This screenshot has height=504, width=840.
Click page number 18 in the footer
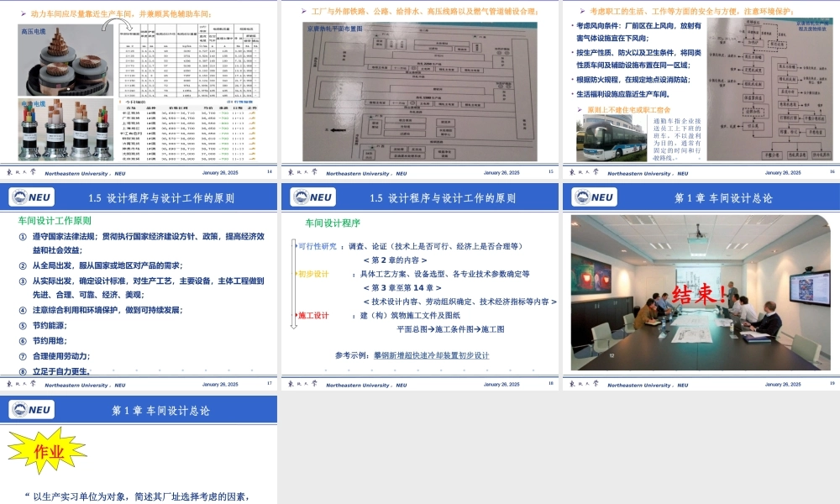click(548, 385)
